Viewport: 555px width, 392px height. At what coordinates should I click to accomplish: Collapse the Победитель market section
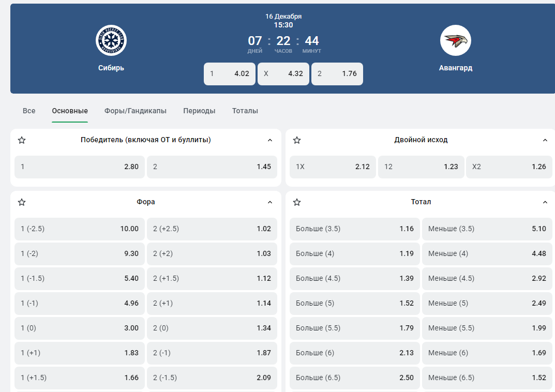click(x=270, y=140)
